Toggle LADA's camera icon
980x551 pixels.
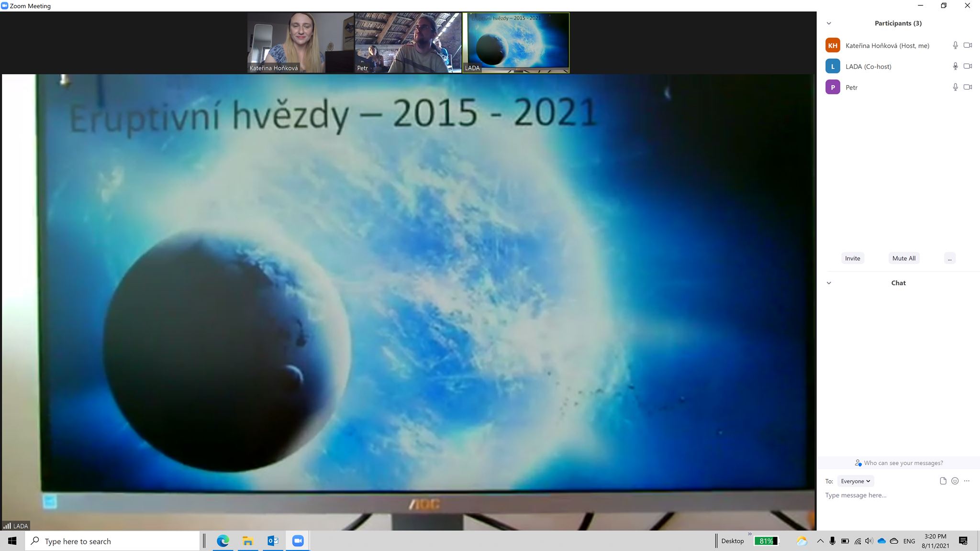[968, 66]
